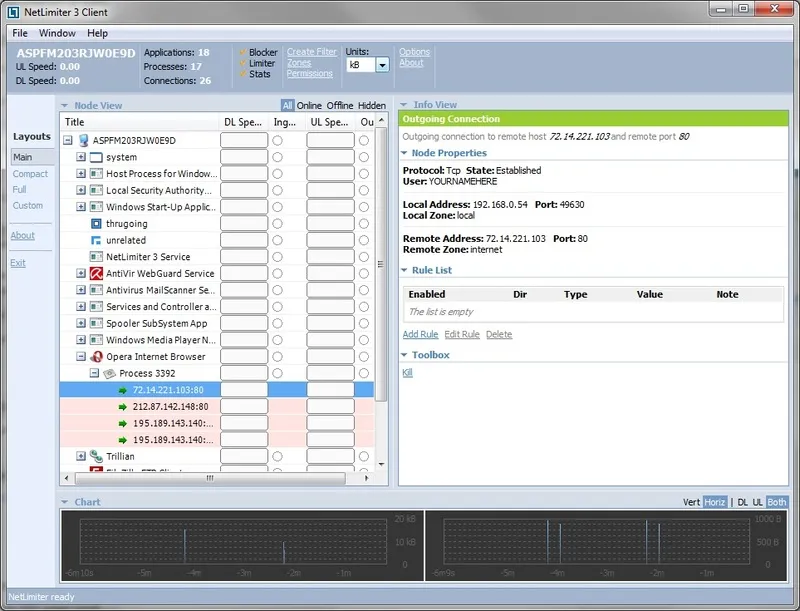Click green arrow icon for 212.87.142.148:80
This screenshot has height=611, width=800.
[x=122, y=406]
